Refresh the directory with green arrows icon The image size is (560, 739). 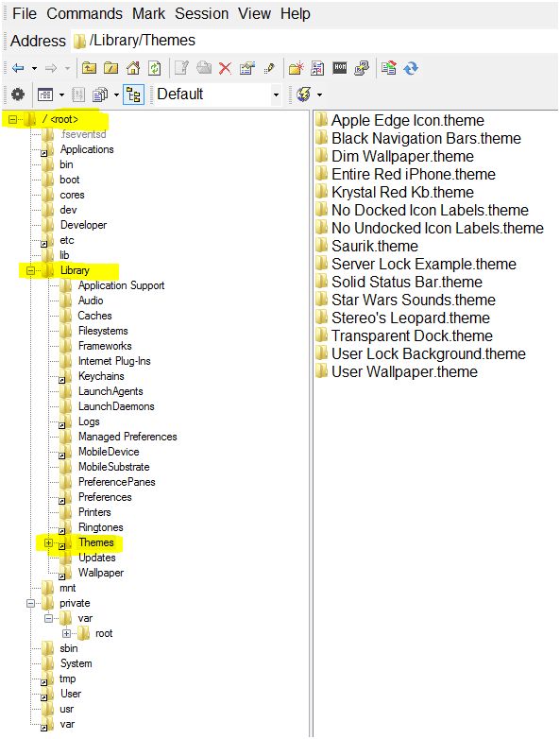(x=155, y=68)
